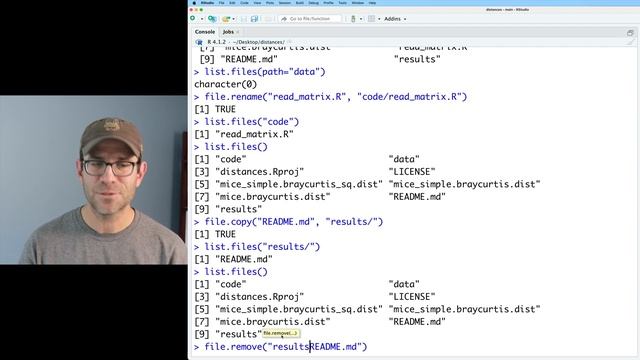
Task: Open the Addins dropdown
Action: [x=395, y=19]
